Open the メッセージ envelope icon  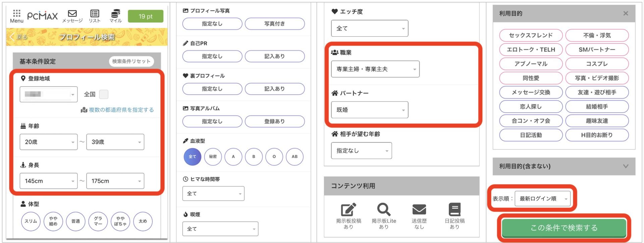72,13
